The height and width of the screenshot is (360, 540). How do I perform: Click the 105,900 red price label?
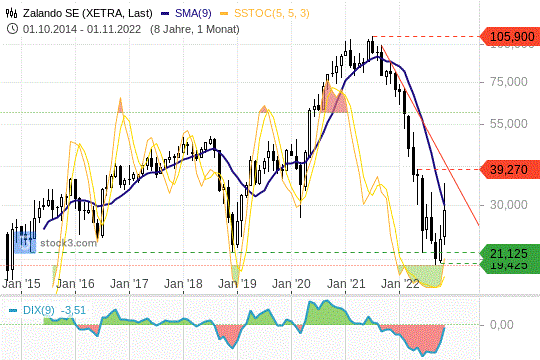510,37
